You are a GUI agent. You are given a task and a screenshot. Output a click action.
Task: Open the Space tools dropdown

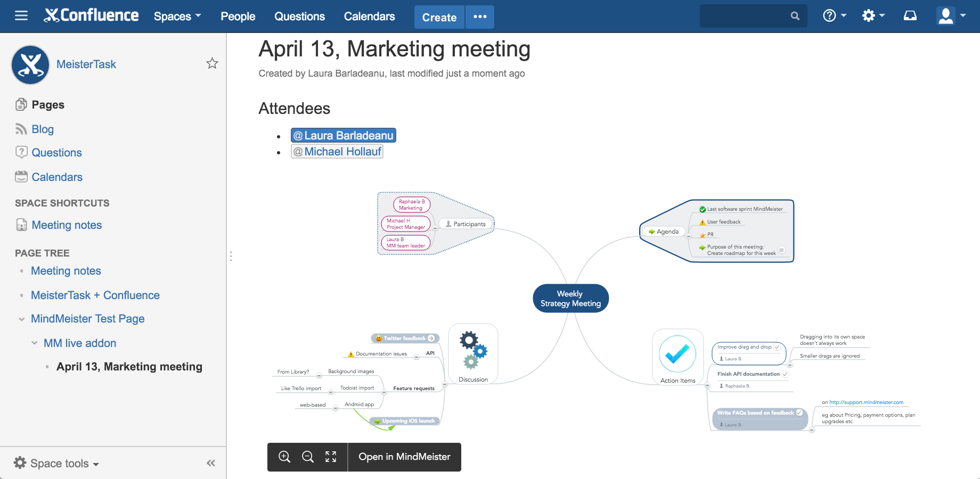[56, 464]
